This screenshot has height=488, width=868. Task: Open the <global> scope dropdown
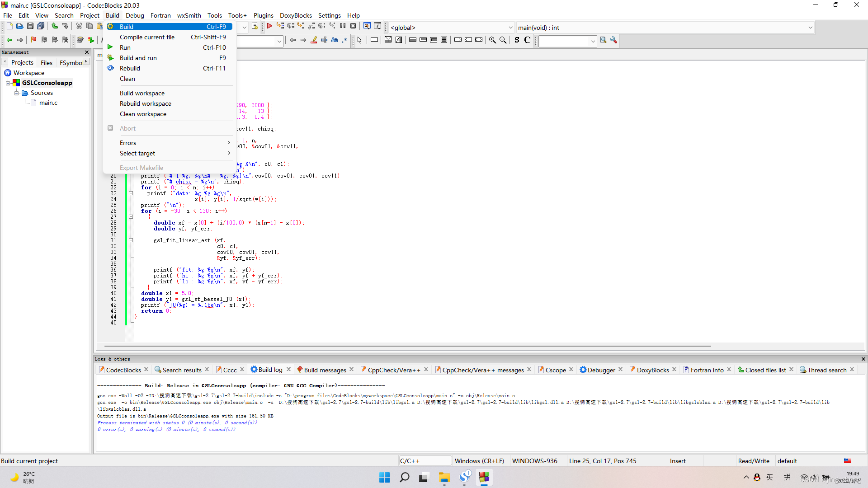coord(452,28)
